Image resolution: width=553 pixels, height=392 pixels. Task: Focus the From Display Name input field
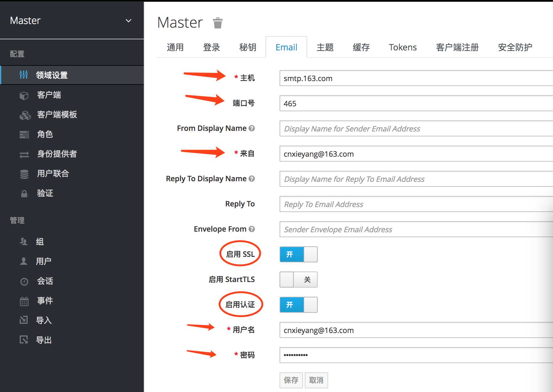[416, 129]
